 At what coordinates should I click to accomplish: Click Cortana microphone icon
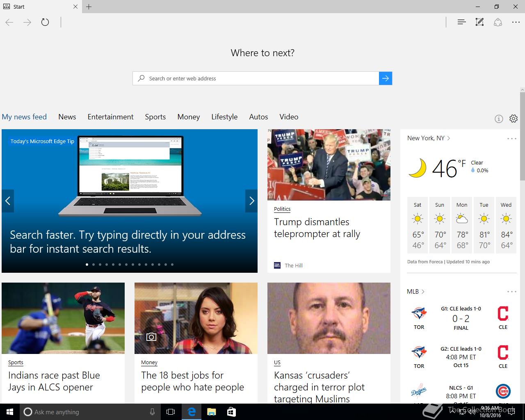pos(152,412)
